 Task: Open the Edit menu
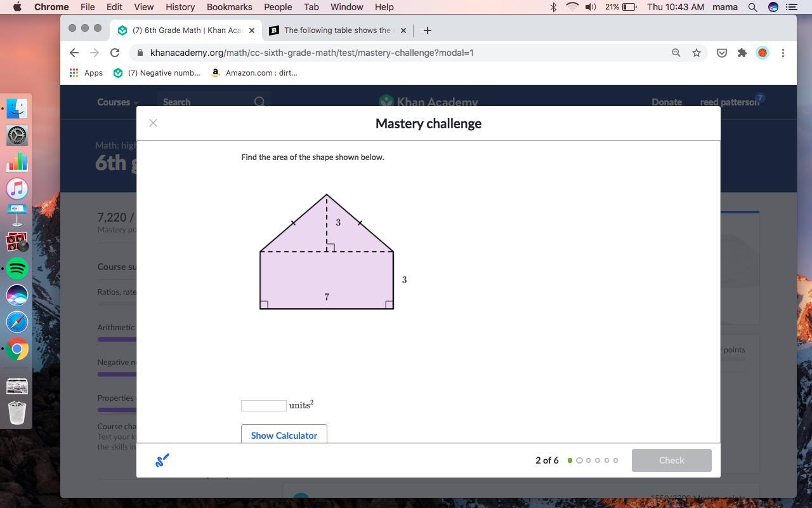(114, 7)
